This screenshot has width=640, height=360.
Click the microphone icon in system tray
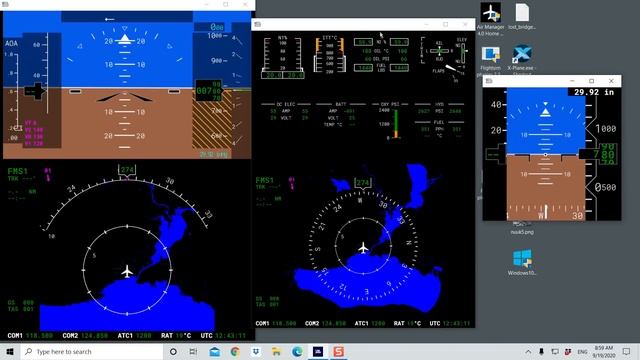(541, 351)
